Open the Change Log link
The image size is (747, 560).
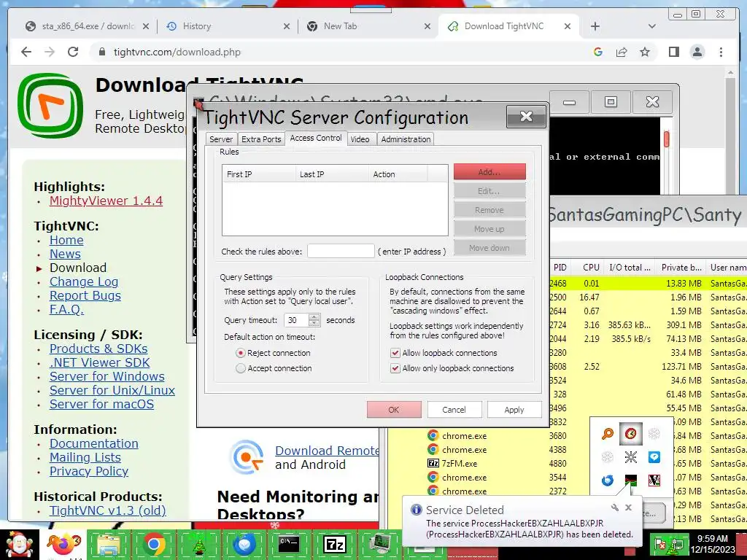tap(84, 281)
